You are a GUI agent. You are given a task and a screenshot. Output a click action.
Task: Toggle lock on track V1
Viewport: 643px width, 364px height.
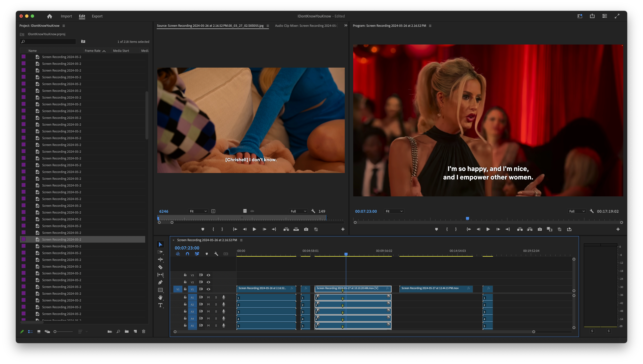(x=185, y=289)
